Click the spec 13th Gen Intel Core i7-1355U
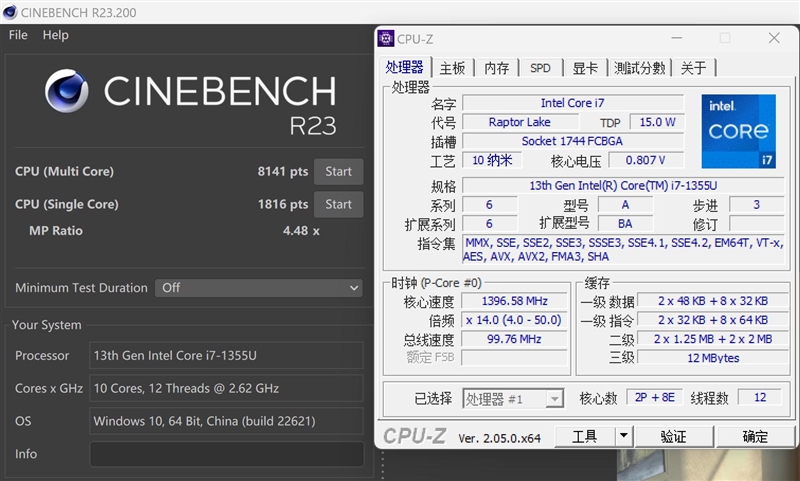Screen dimensions: 800x481 (623, 186)
